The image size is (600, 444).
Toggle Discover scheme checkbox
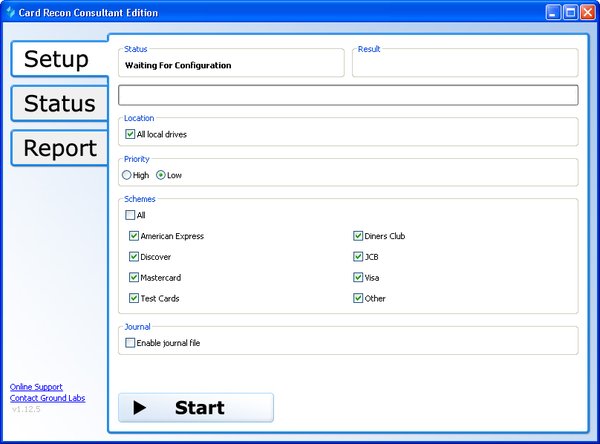pyautogui.click(x=134, y=256)
